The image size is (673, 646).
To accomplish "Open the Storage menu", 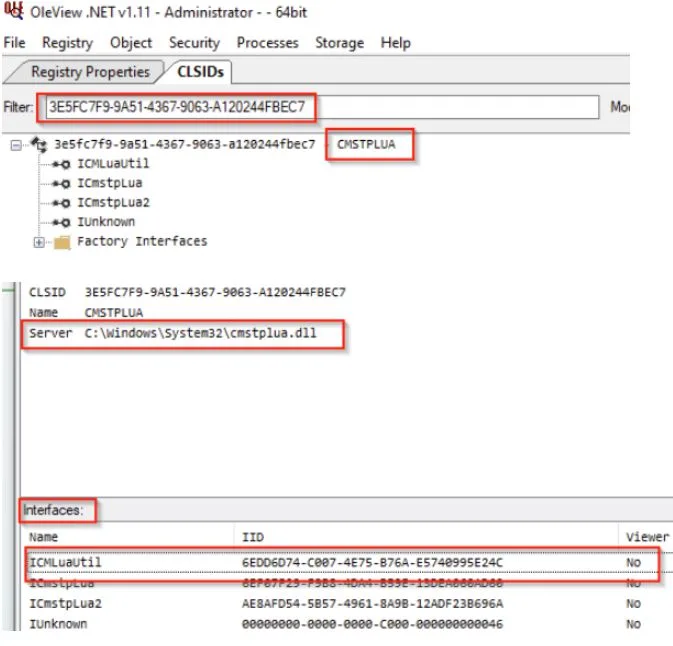I will click(x=340, y=42).
